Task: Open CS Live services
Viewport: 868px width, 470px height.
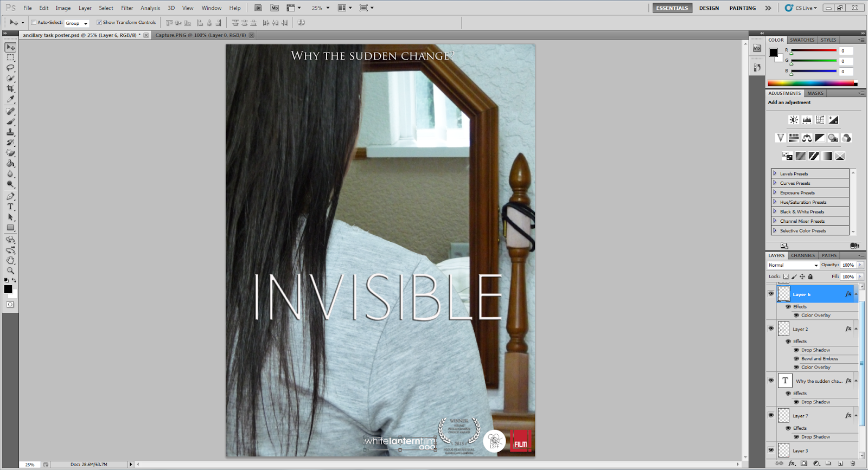Action: [801, 8]
